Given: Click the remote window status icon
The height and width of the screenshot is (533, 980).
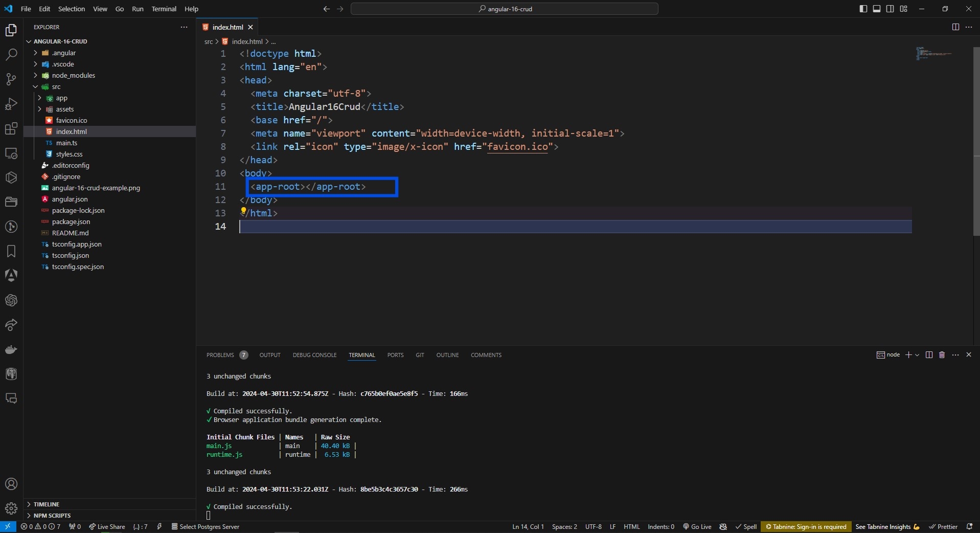Looking at the screenshot, I should pos(8,527).
